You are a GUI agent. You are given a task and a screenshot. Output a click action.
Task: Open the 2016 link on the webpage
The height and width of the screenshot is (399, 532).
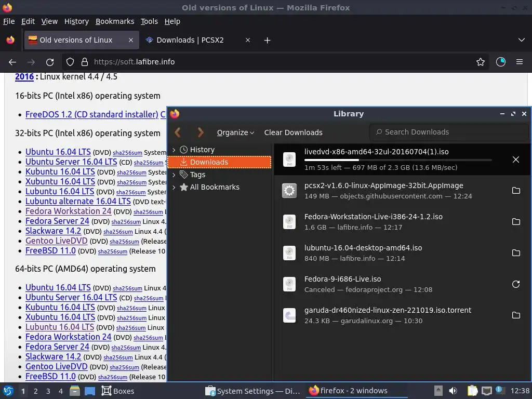pyautogui.click(x=24, y=77)
